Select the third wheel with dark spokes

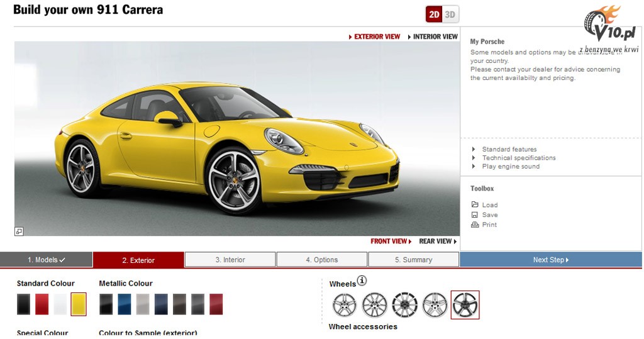pos(404,305)
